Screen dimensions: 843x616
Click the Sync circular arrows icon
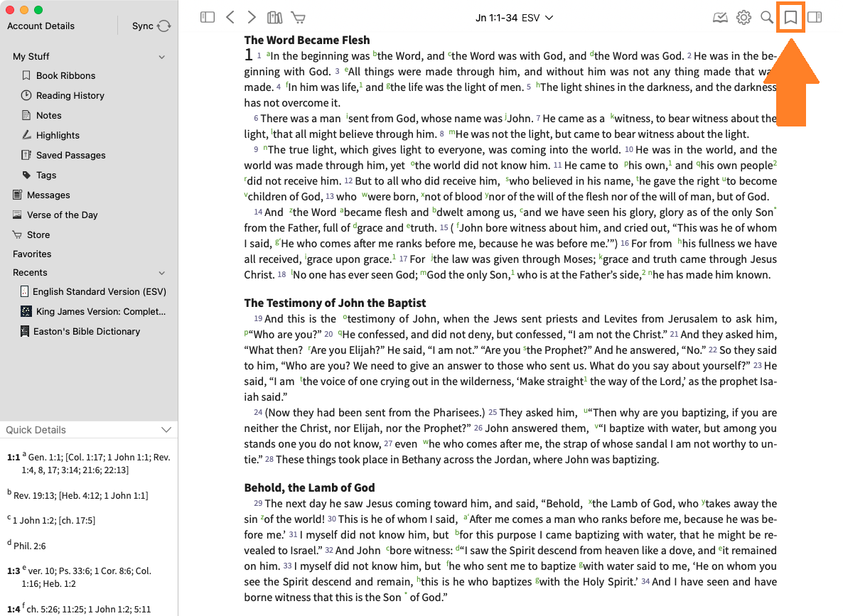164,26
